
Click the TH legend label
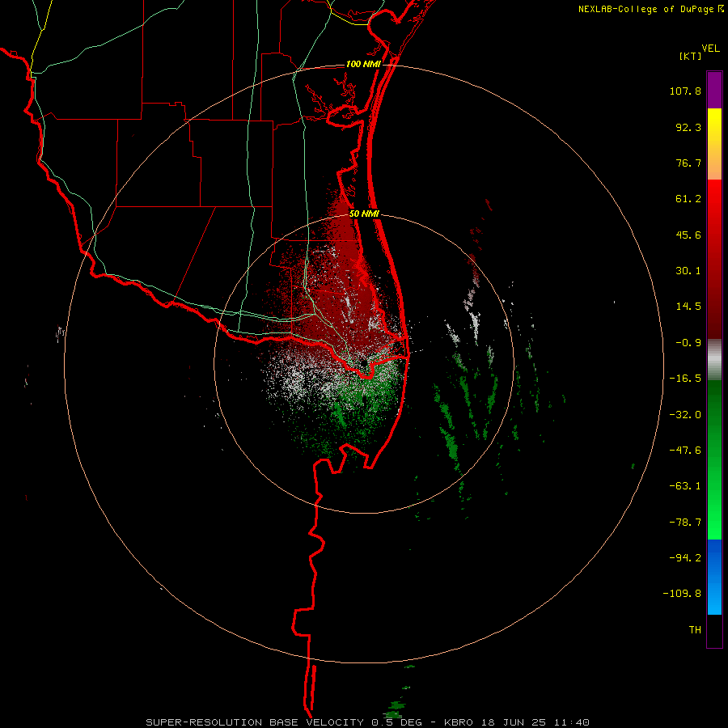695,630
